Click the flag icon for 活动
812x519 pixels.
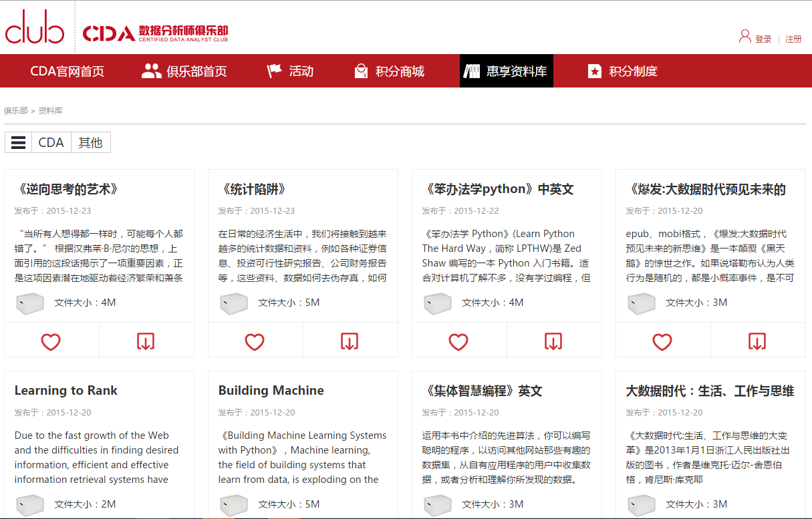275,71
